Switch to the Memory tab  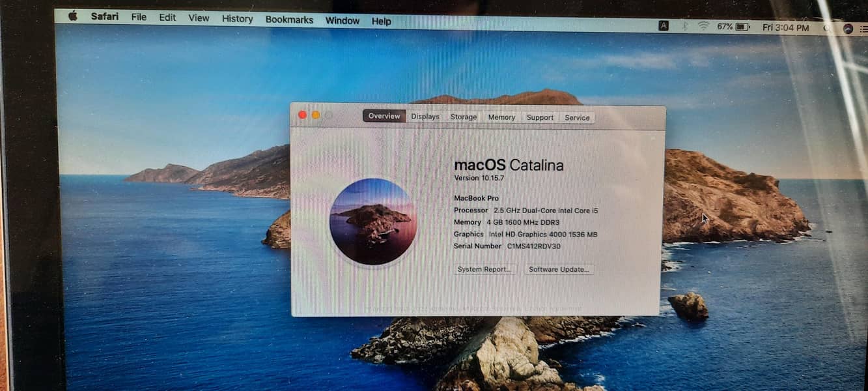click(501, 117)
